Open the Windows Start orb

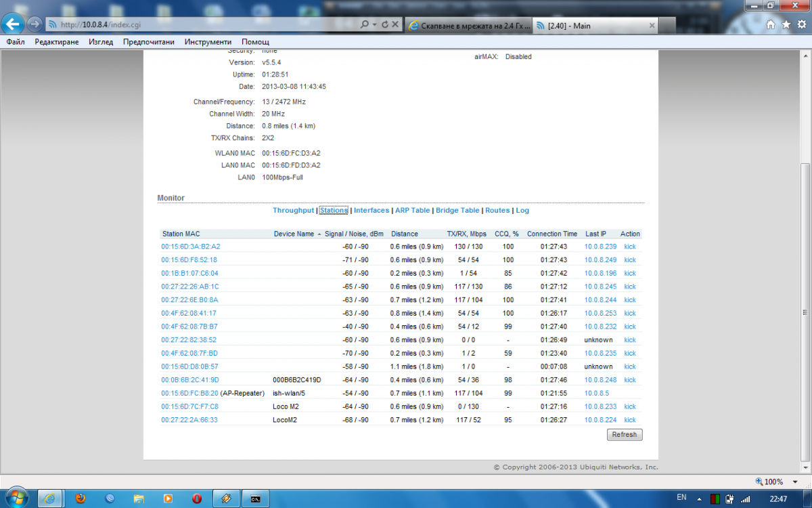pyautogui.click(x=17, y=496)
